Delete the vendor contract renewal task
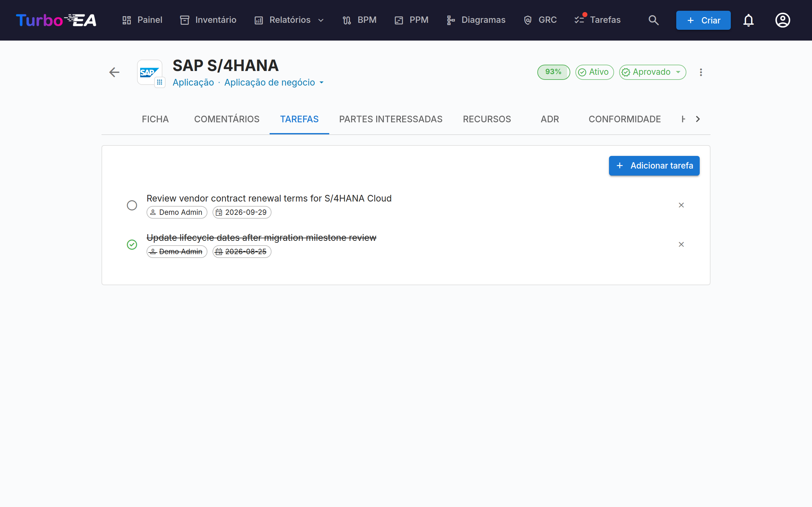 click(681, 205)
